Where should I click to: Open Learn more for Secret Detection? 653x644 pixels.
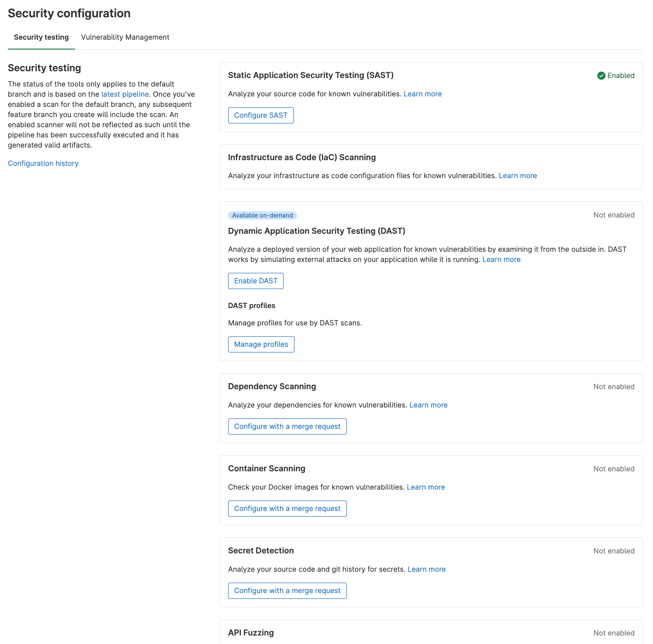click(x=426, y=569)
